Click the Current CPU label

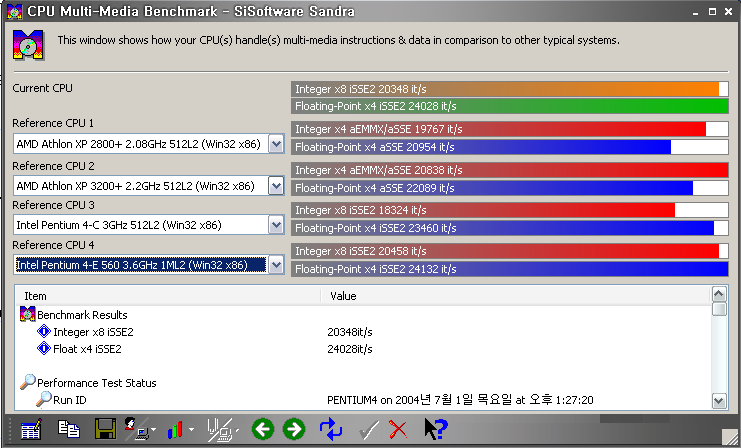point(43,88)
